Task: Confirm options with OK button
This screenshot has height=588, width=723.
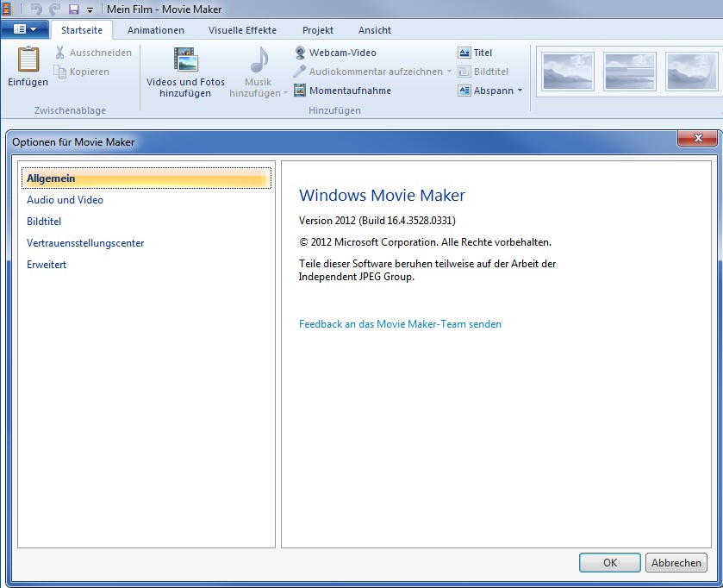Action: tap(610, 563)
